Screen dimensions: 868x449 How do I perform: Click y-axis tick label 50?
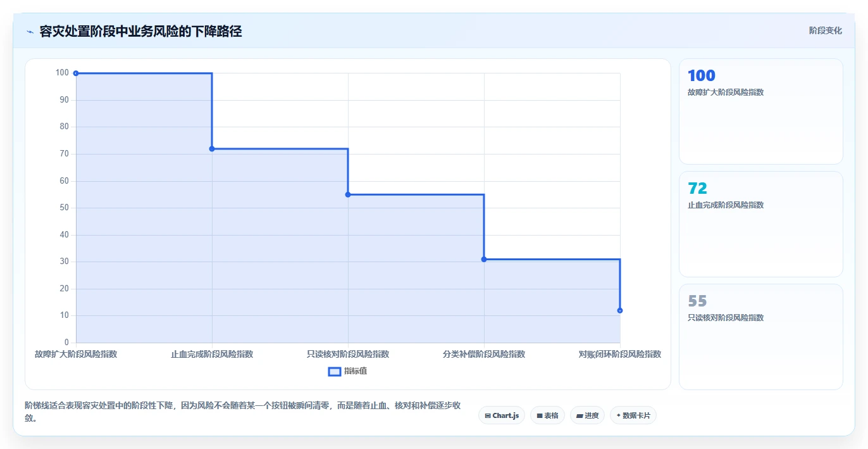pyautogui.click(x=65, y=208)
